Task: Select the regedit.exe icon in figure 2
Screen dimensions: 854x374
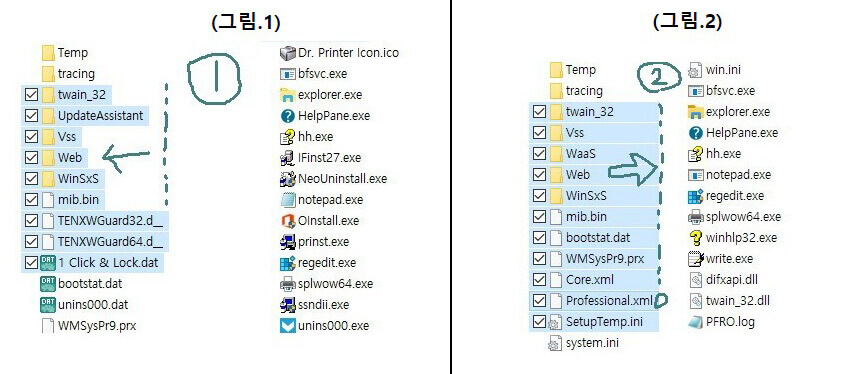Action: click(x=696, y=196)
